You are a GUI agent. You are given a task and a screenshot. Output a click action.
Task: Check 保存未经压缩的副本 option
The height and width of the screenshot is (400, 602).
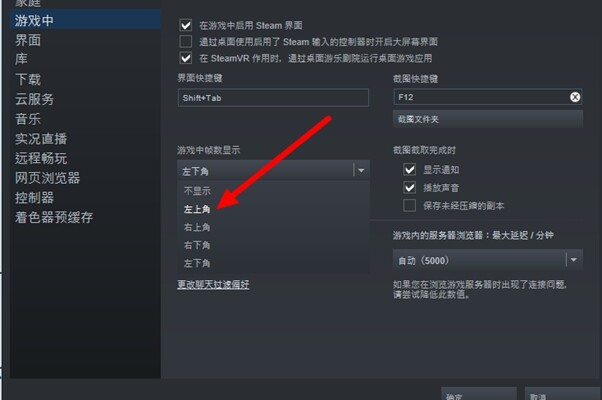click(x=410, y=205)
